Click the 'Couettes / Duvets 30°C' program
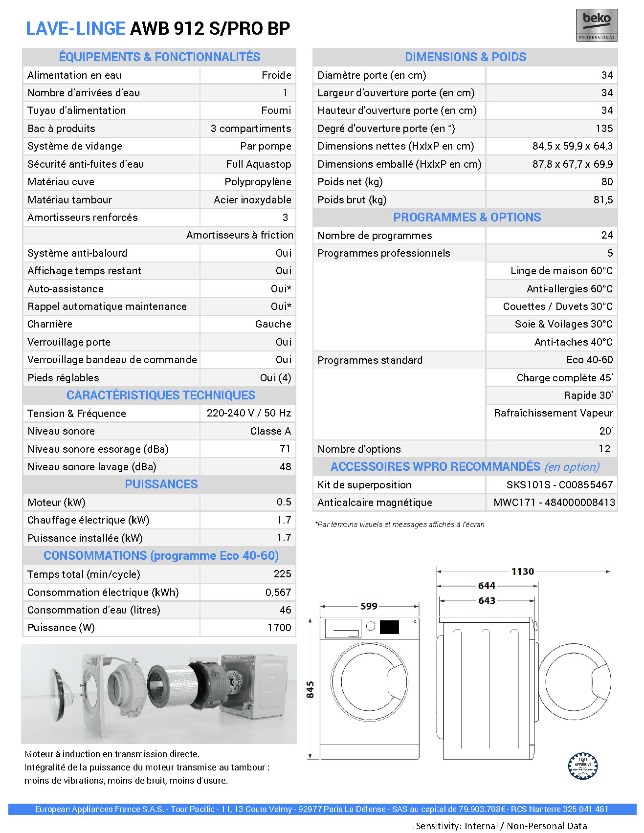 pos(558,307)
